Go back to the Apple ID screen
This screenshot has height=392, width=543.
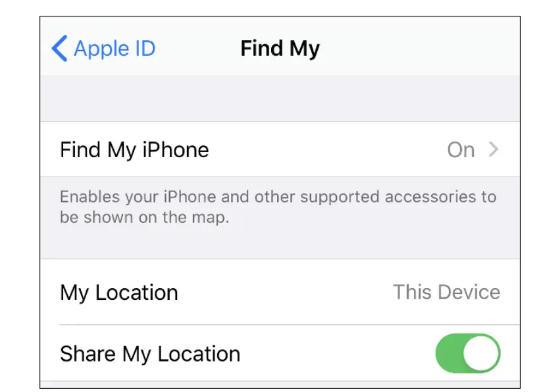(103, 49)
